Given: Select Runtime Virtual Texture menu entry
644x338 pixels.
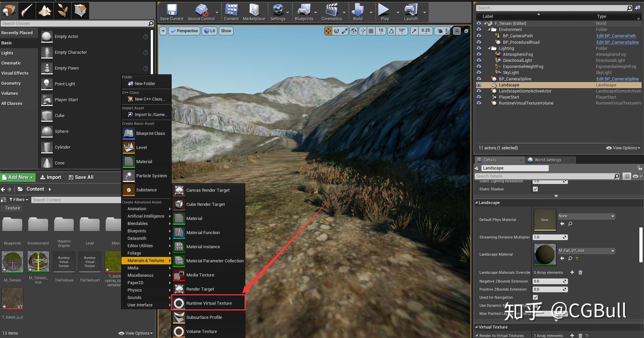Looking at the screenshot, I should tap(208, 303).
